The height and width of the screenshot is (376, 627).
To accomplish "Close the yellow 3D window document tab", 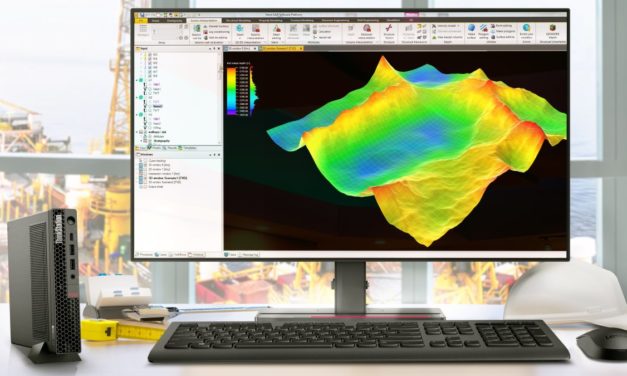I will (301, 48).
